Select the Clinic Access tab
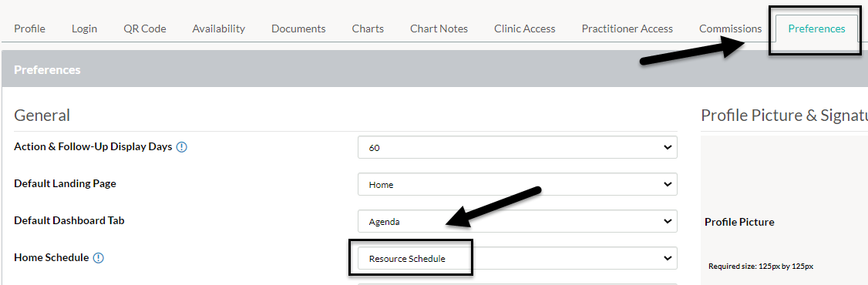Viewport: 868px width, 285px height. 525,28
